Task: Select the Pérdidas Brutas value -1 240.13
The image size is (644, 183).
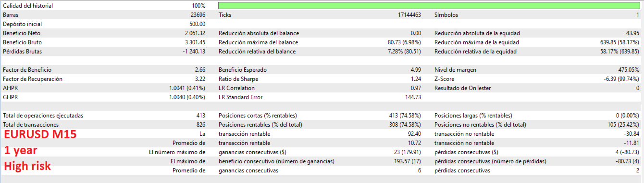Action: click(194, 52)
